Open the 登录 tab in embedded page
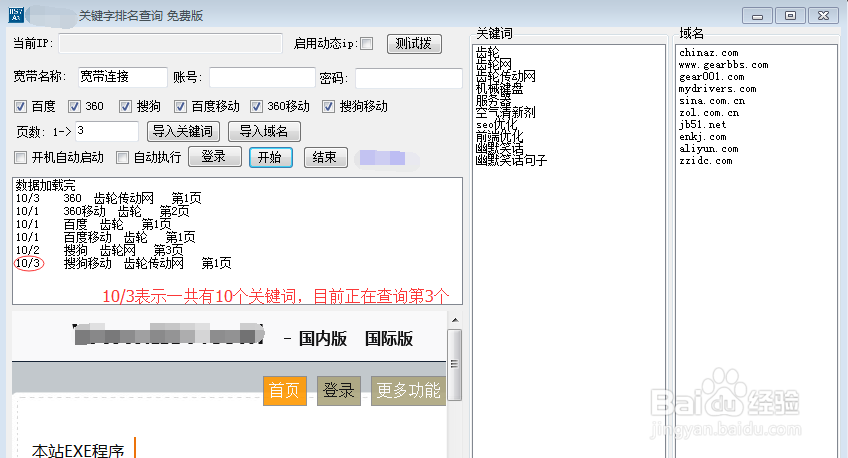This screenshot has height=458, width=848. (x=339, y=390)
